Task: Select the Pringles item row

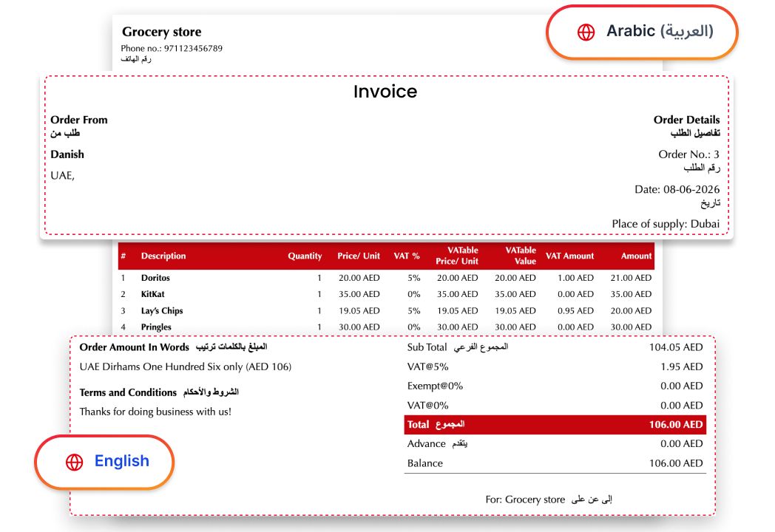Action: click(386, 327)
